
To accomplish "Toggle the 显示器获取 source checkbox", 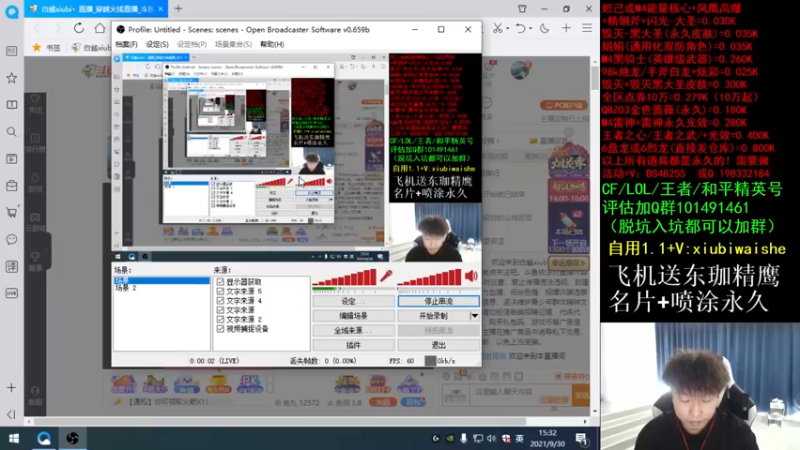I will [x=220, y=282].
